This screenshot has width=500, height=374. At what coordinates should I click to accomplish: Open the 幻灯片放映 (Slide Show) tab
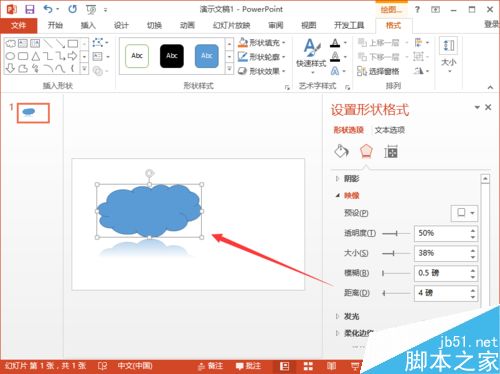(232, 25)
